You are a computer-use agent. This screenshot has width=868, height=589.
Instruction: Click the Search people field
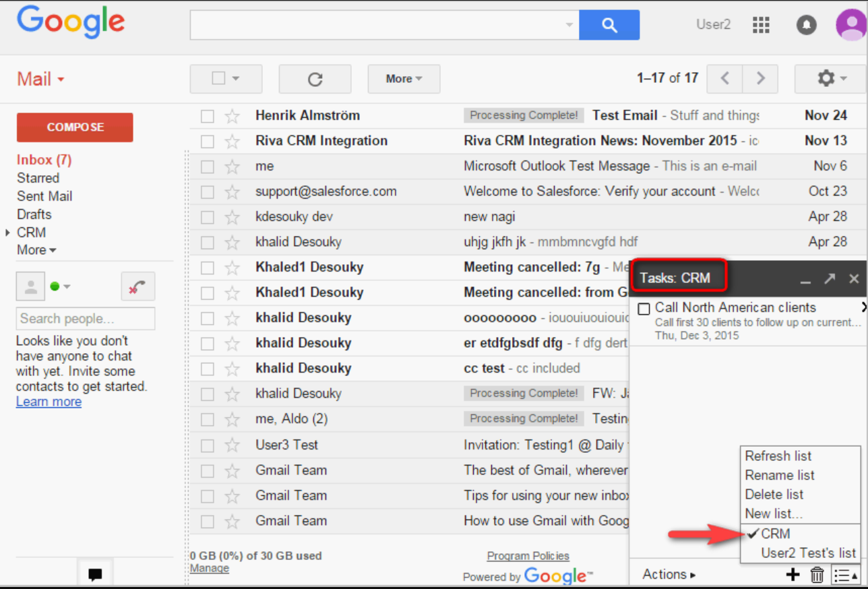tap(86, 319)
